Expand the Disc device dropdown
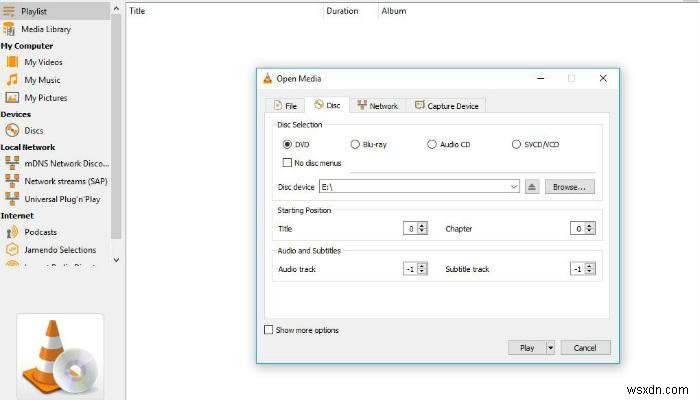This screenshot has height=400, width=700. pyautogui.click(x=514, y=187)
